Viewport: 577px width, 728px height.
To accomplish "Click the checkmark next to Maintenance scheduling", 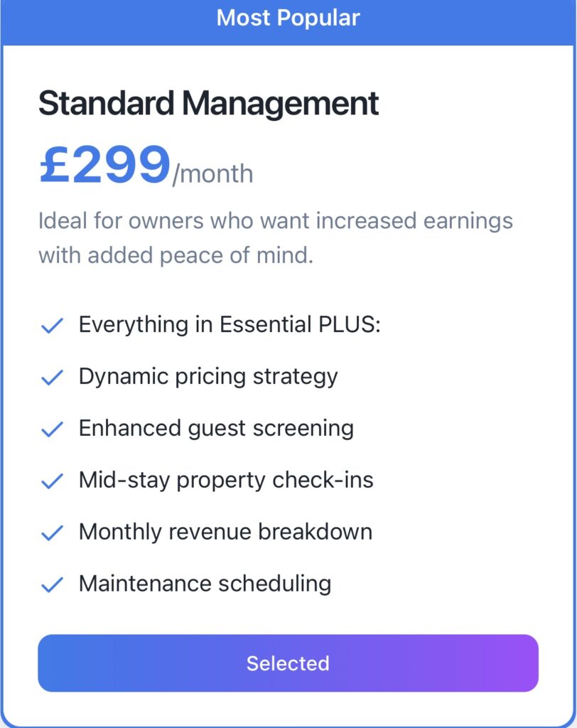I will point(53,585).
